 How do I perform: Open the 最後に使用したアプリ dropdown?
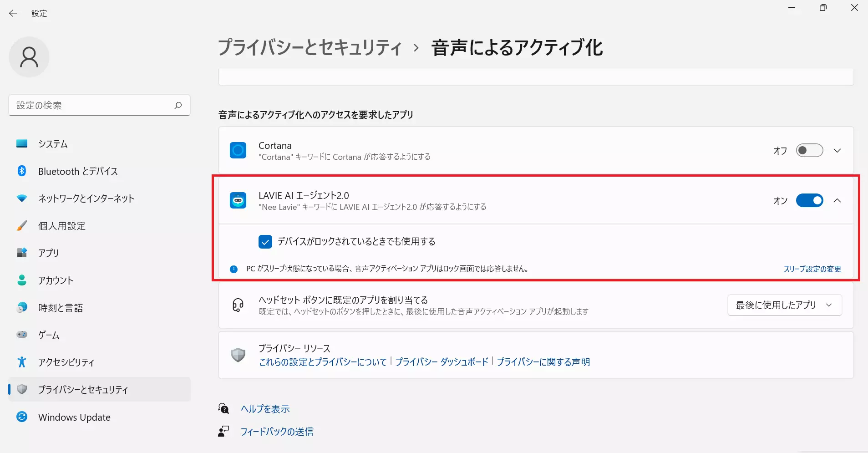[x=785, y=305]
